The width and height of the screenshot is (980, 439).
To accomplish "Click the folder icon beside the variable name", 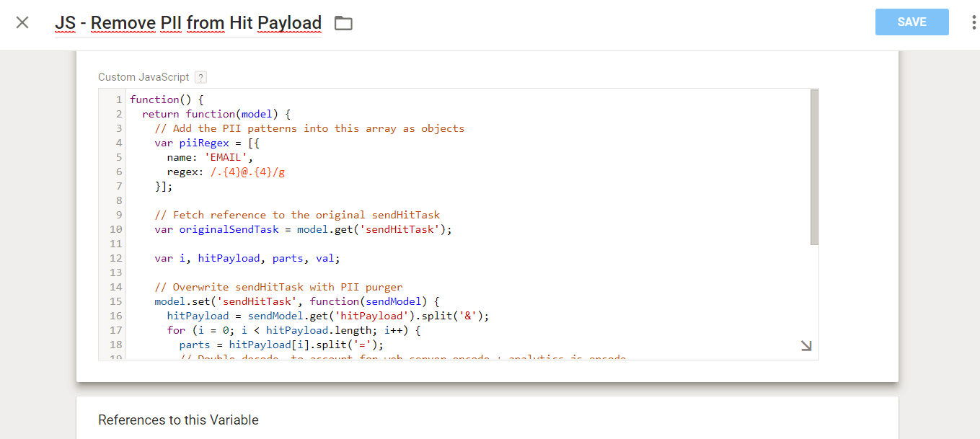I will [343, 23].
